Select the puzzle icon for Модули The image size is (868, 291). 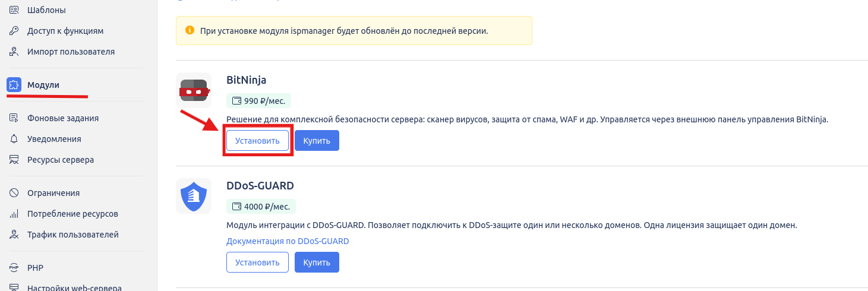tap(14, 85)
